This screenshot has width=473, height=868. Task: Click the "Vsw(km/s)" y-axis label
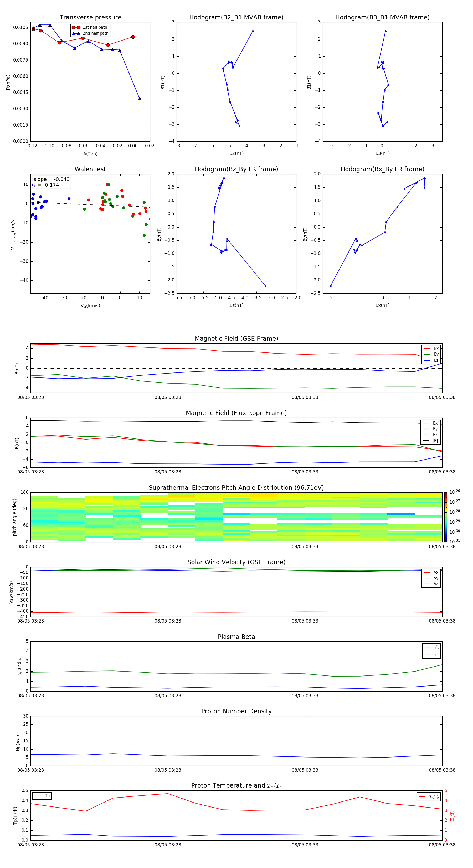coord(11,592)
